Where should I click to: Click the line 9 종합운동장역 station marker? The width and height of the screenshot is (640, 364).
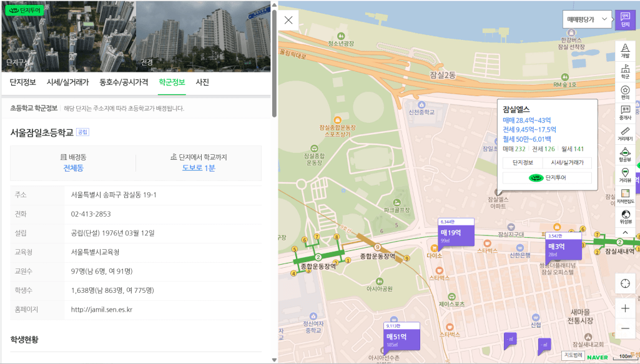[378, 247]
